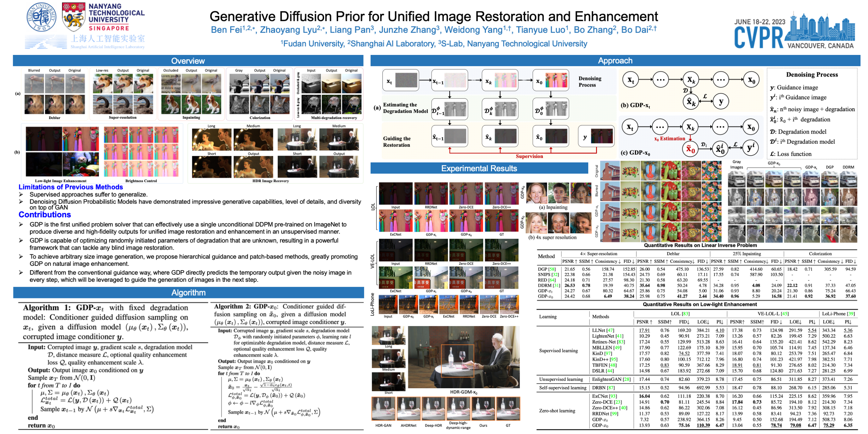
Task: Click the Fudan University circular logo
Action: tap(41, 17)
